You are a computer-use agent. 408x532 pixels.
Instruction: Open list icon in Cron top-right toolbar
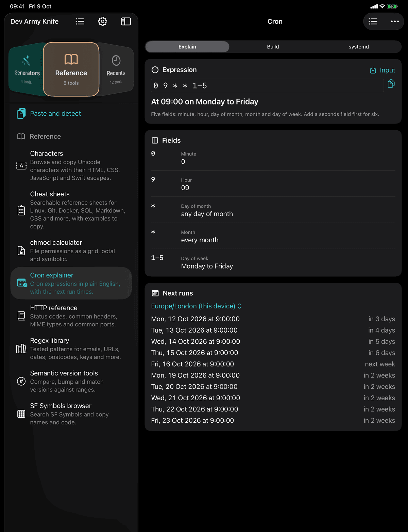pos(373,21)
